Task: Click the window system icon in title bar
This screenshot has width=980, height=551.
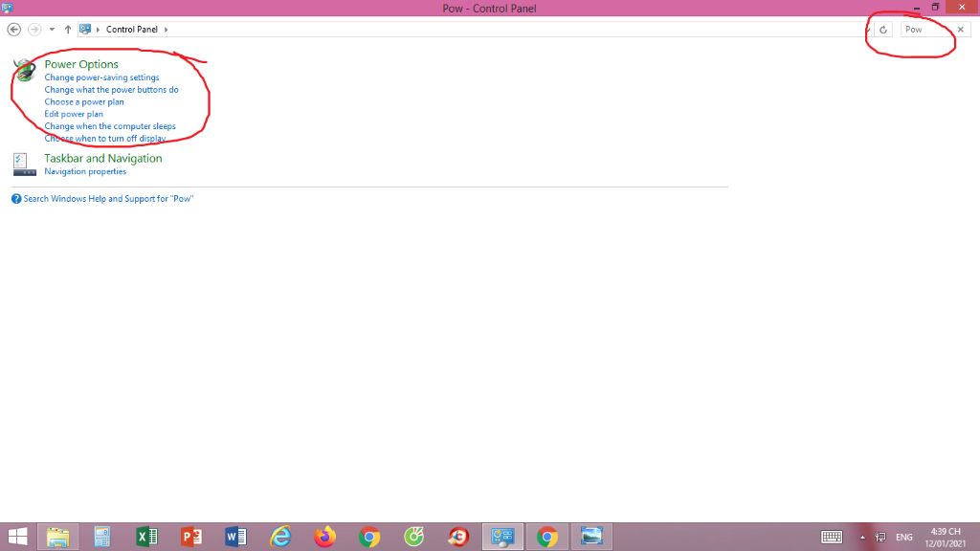Action: point(7,8)
